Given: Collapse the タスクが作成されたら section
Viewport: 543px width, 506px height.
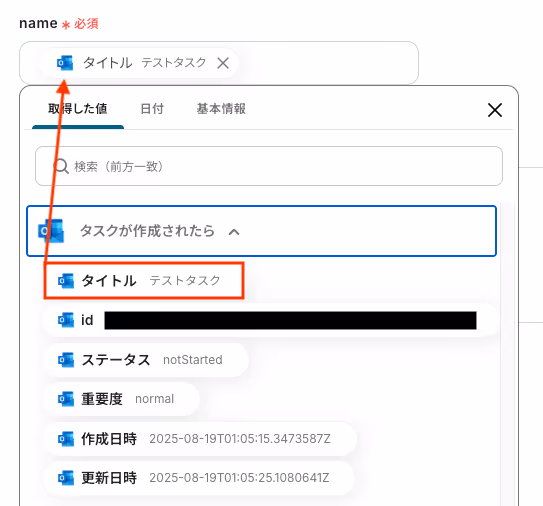Looking at the screenshot, I should tap(261, 231).
